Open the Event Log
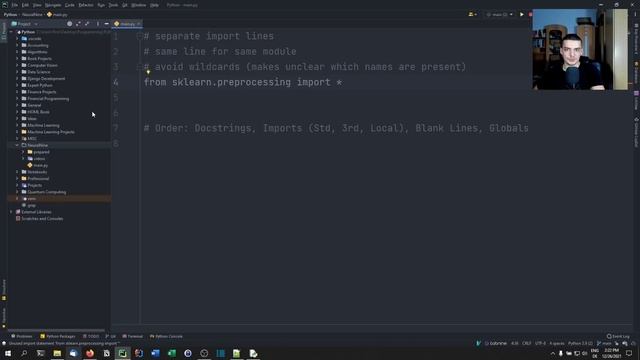 tap(618, 336)
